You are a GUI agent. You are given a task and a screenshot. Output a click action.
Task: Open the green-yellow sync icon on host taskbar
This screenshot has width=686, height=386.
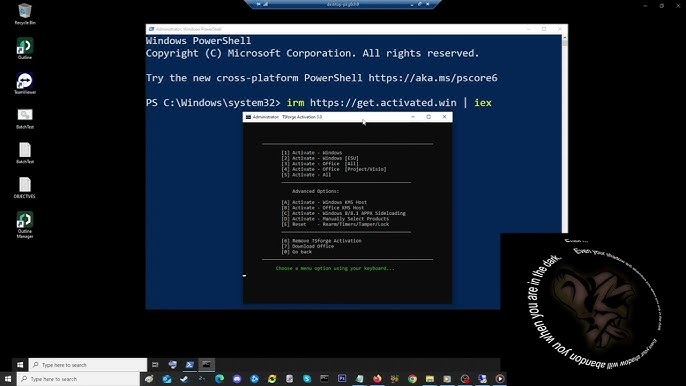click(272, 379)
